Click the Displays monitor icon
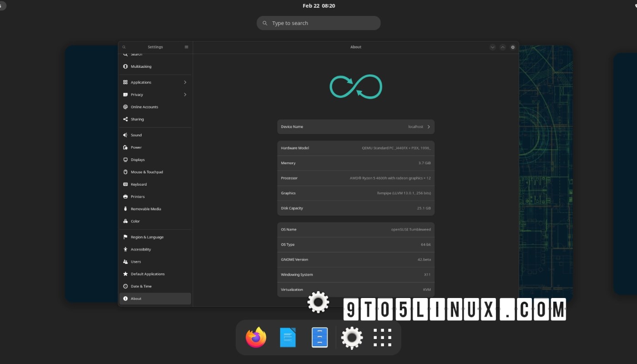637x364 pixels. pos(126,160)
